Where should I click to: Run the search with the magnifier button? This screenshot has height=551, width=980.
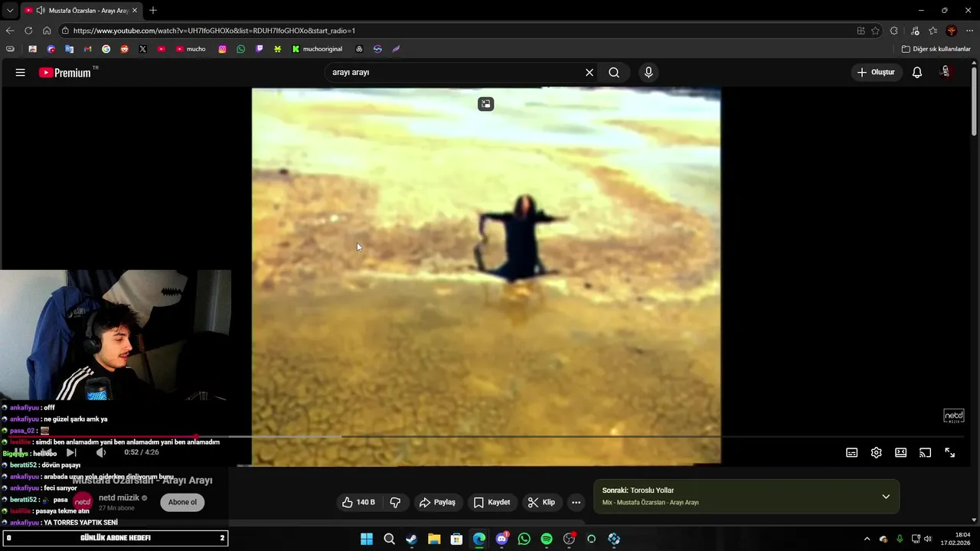(614, 73)
